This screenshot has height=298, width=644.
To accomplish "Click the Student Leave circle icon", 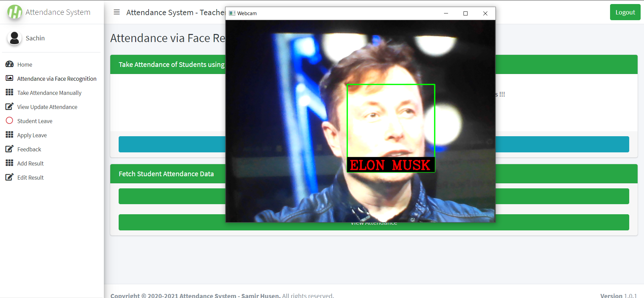I will tap(9, 120).
